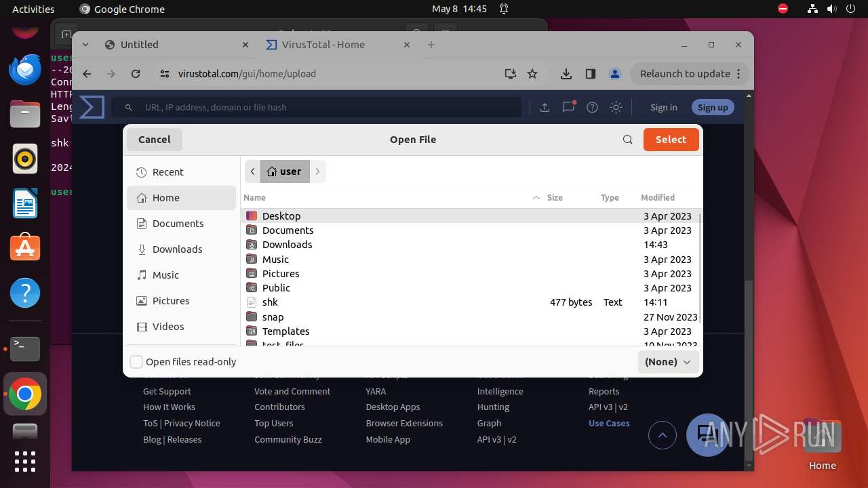This screenshot has height=488, width=868.
Task: Switch to the Untitled tab
Action: pos(178,45)
